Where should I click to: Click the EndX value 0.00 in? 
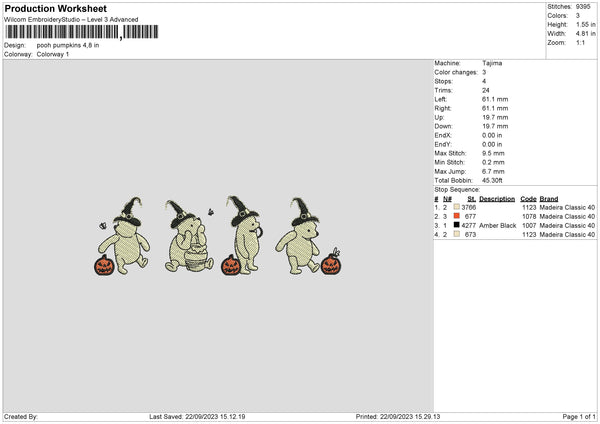(492, 135)
